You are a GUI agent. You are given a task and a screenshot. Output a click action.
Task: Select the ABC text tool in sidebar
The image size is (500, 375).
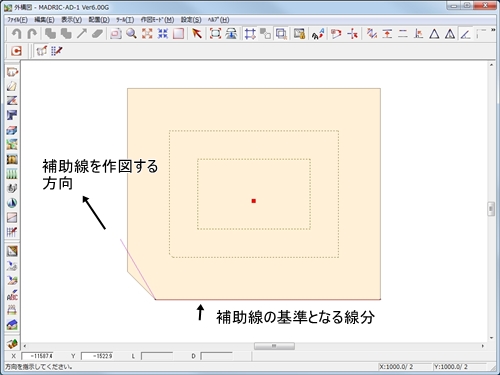[12, 295]
